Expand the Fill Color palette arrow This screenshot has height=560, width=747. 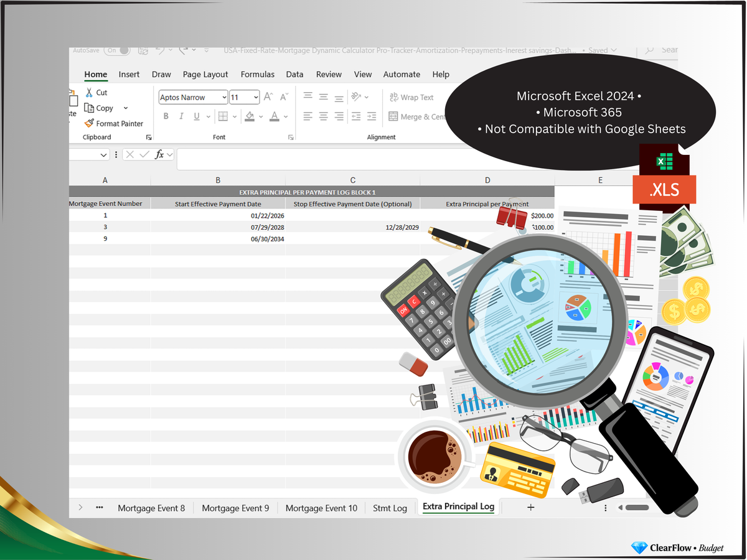pyautogui.click(x=261, y=116)
